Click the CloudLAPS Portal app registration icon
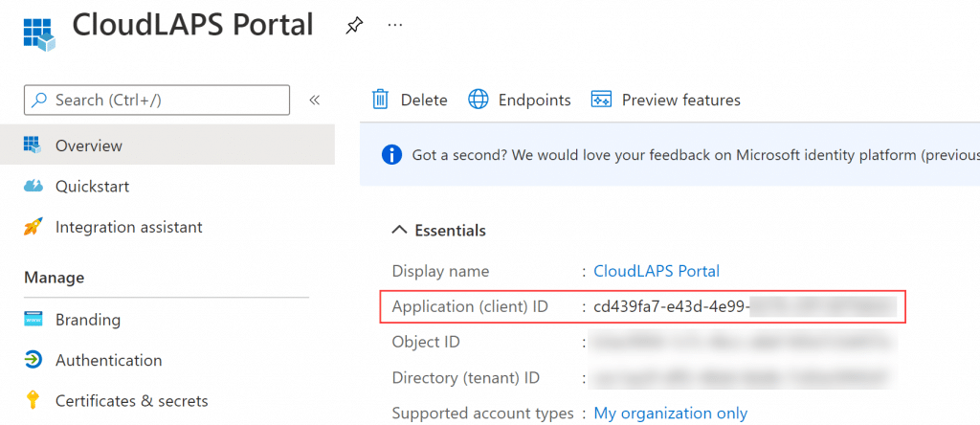This screenshot has height=425, width=980. 39,34
